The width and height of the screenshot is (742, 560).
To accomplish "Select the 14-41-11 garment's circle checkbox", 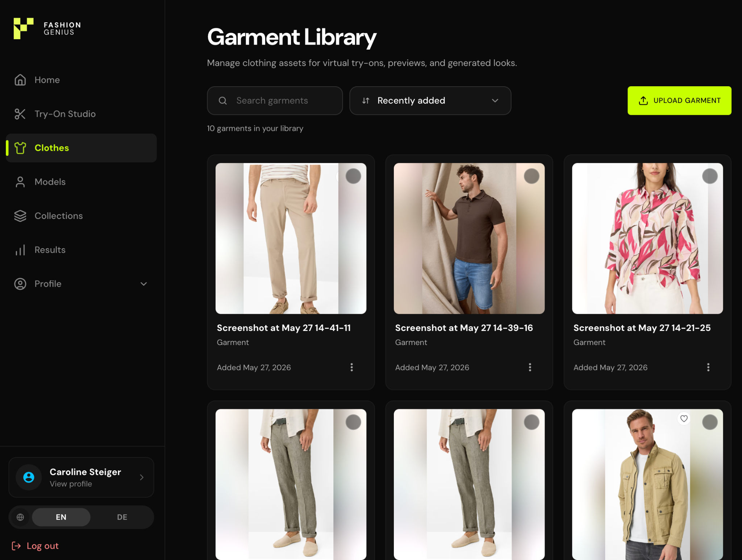I will pyautogui.click(x=353, y=176).
